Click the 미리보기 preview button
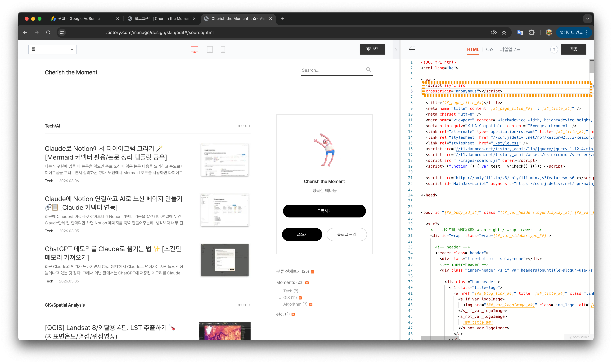Image resolution: width=612 pixels, height=364 pixels. point(373,49)
